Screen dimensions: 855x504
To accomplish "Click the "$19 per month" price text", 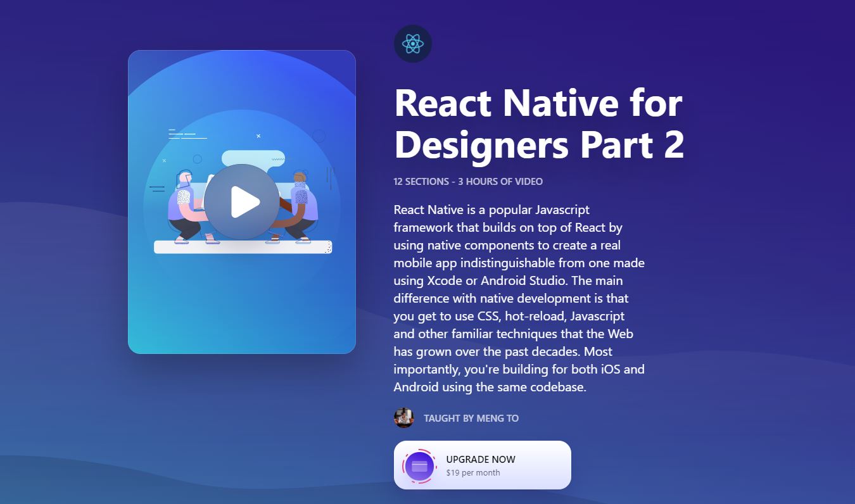I will coord(473,473).
